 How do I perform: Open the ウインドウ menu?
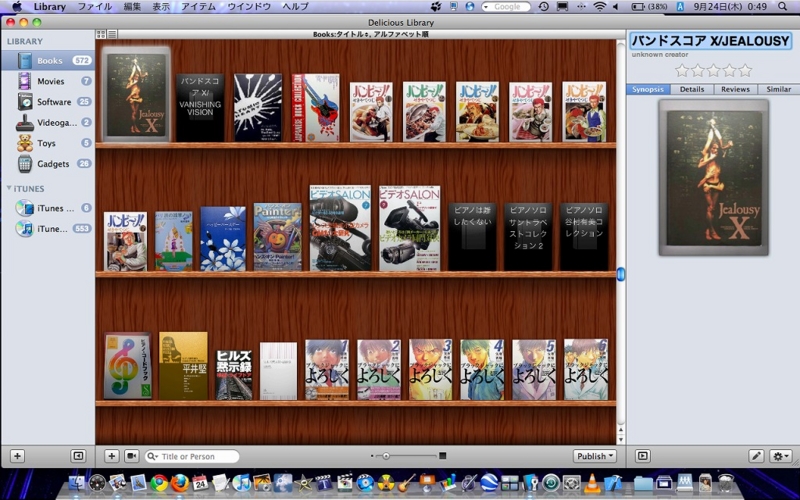coord(249,7)
